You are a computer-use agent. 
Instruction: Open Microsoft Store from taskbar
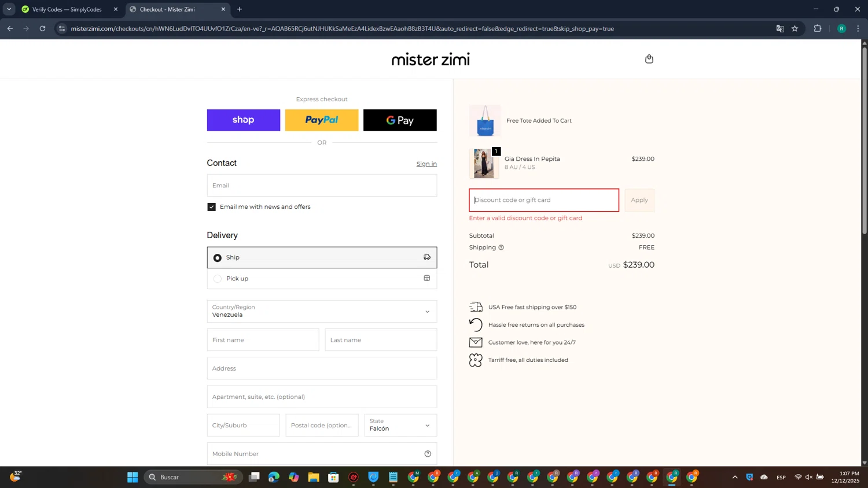click(x=333, y=477)
